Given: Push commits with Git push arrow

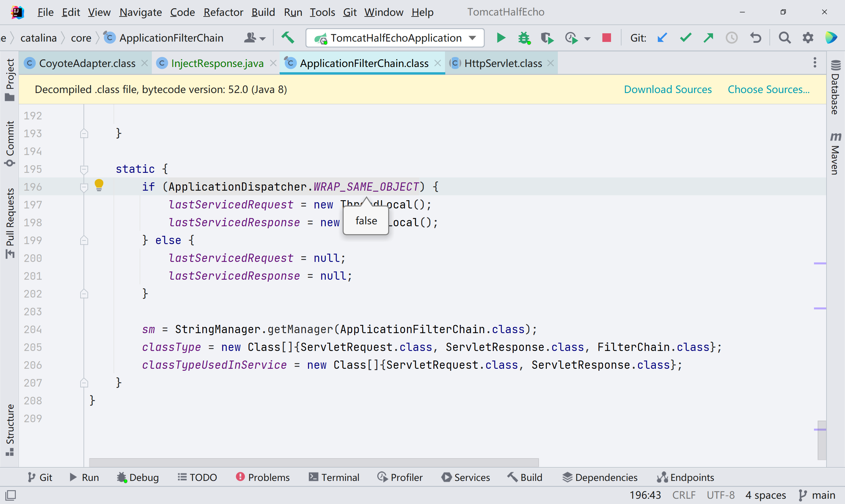Looking at the screenshot, I should (708, 38).
